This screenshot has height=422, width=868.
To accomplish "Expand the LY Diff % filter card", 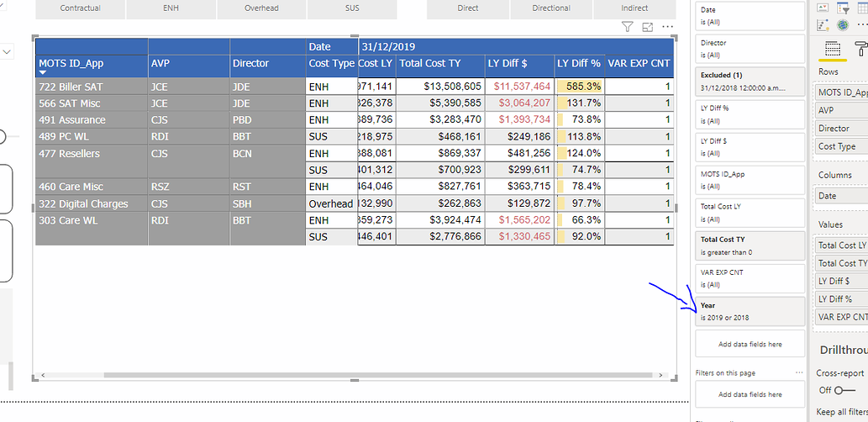I will pyautogui.click(x=750, y=114).
